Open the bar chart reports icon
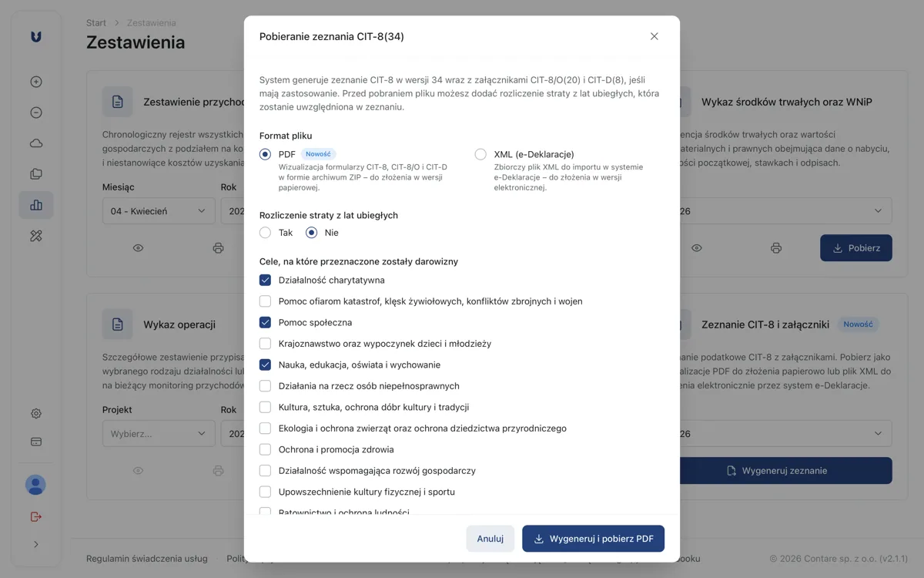This screenshot has height=578, width=924. coord(36,205)
